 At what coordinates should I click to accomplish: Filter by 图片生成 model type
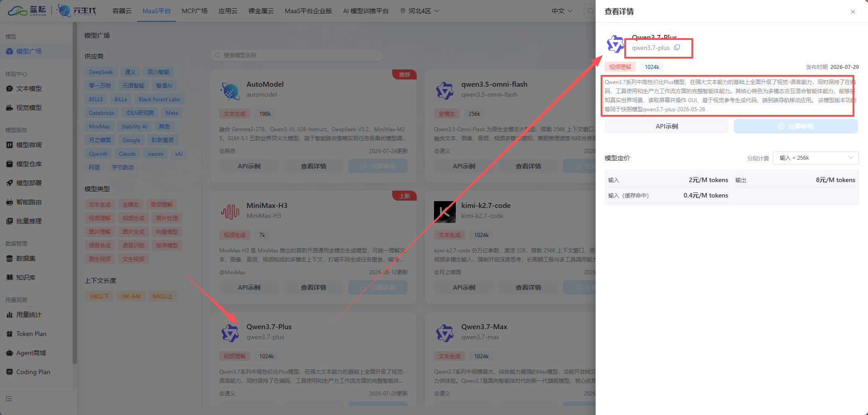click(133, 232)
